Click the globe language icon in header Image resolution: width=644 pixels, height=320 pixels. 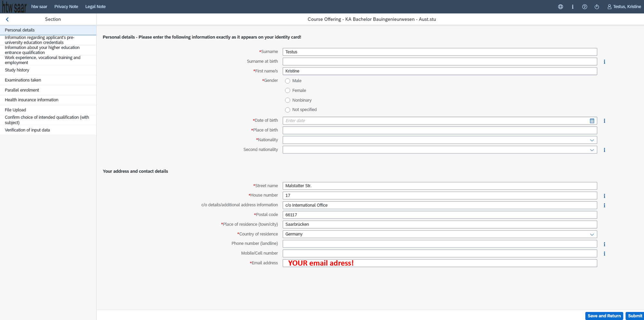click(560, 7)
